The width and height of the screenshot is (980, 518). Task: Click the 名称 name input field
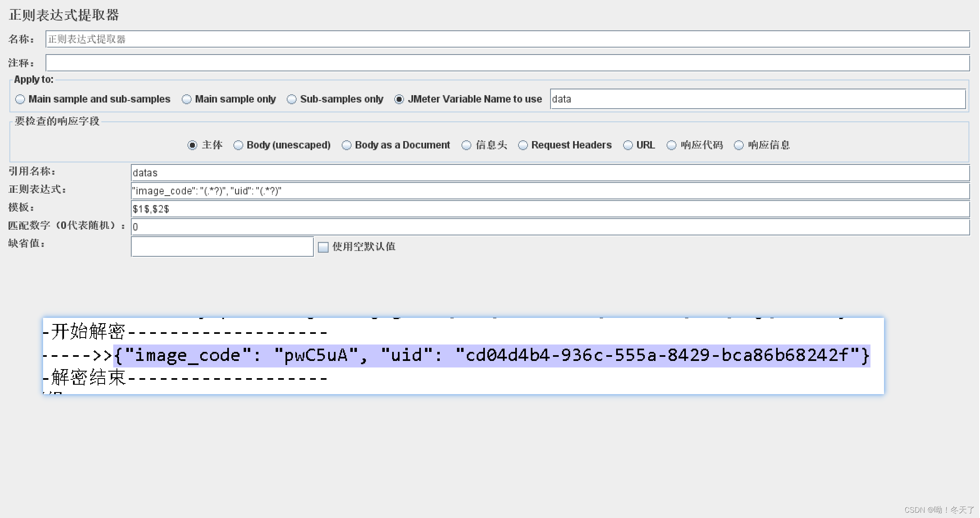pos(507,39)
